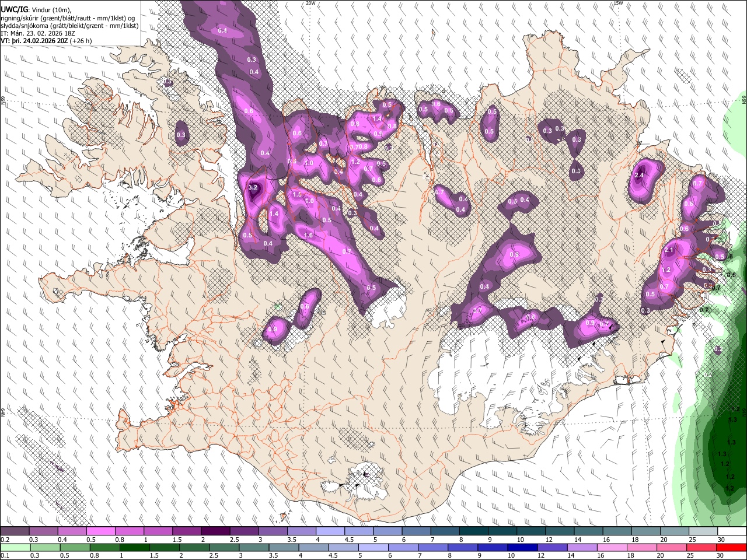Click the bright pink 0.5 snow legend swatch
747x560 pixels.
[100, 531]
